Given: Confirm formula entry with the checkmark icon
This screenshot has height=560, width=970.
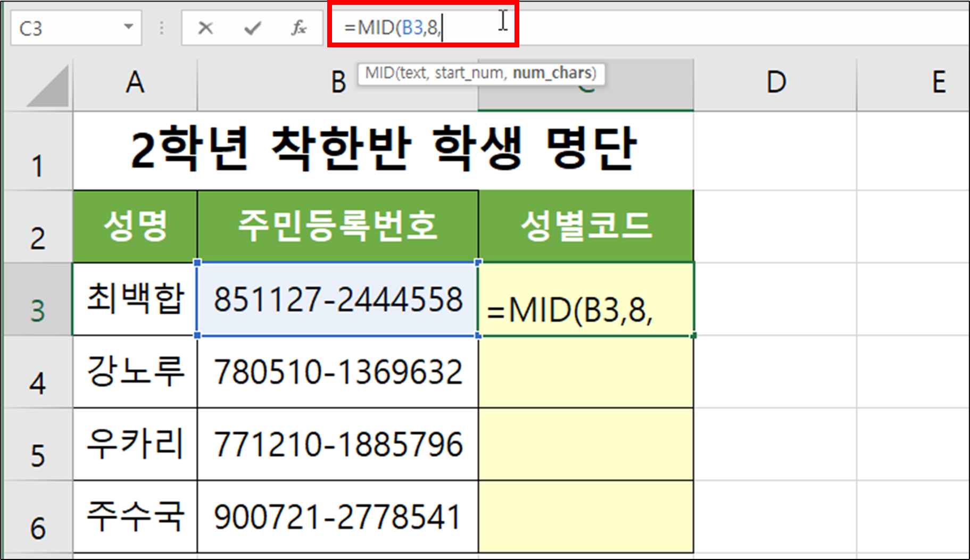Looking at the screenshot, I should pyautogui.click(x=252, y=27).
